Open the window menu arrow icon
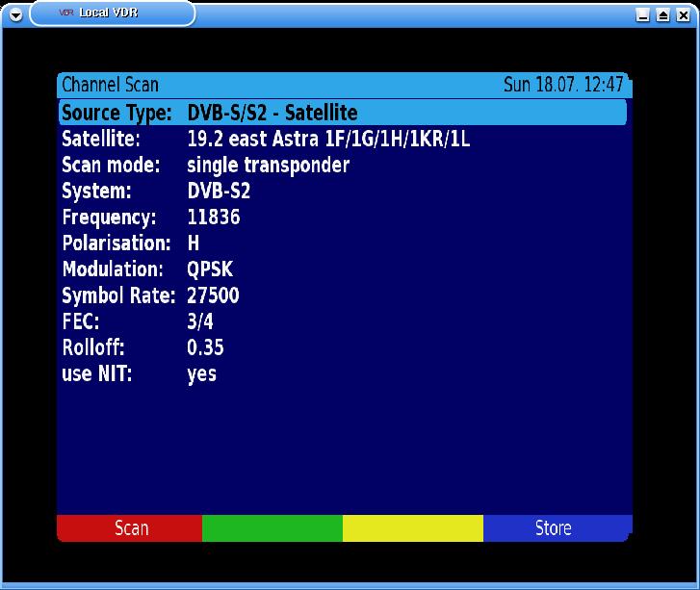The width and height of the screenshot is (700, 590). 14,14
